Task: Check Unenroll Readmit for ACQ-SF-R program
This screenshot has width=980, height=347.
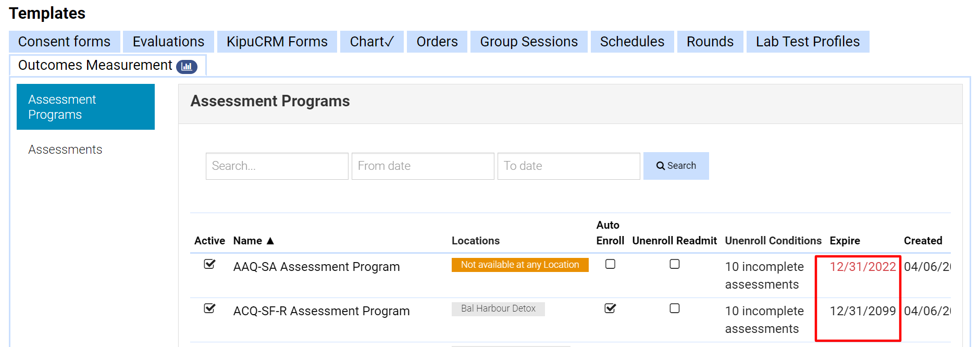Action: 674,308
